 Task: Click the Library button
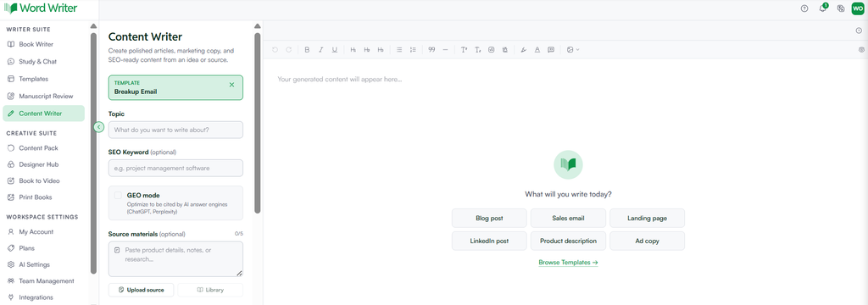coord(210,290)
